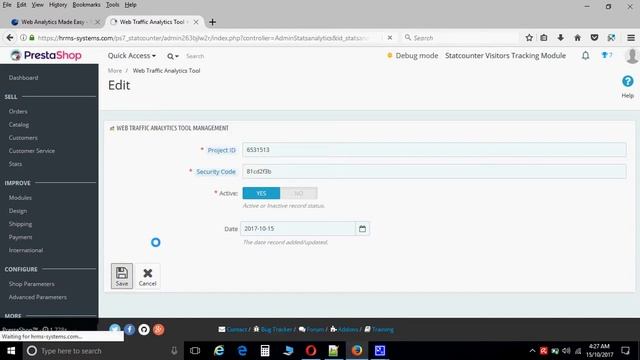Click the Addons footer link
The height and width of the screenshot is (360, 640).
coord(344,329)
